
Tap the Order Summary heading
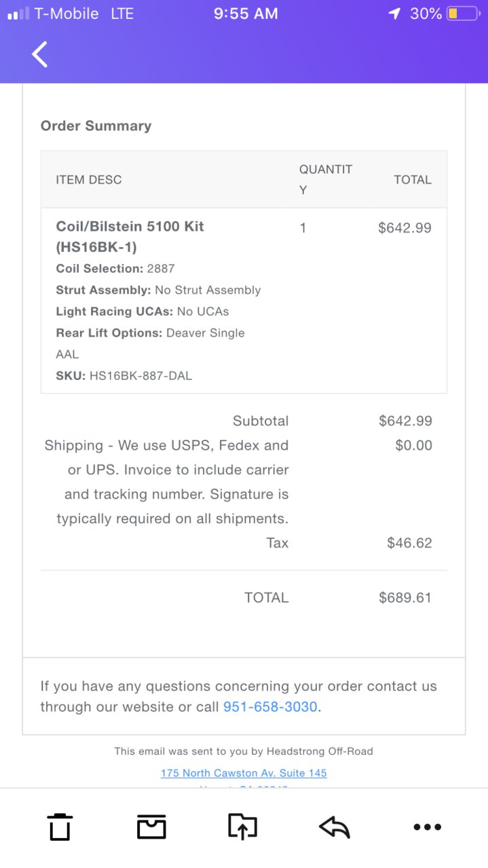pyautogui.click(x=96, y=126)
